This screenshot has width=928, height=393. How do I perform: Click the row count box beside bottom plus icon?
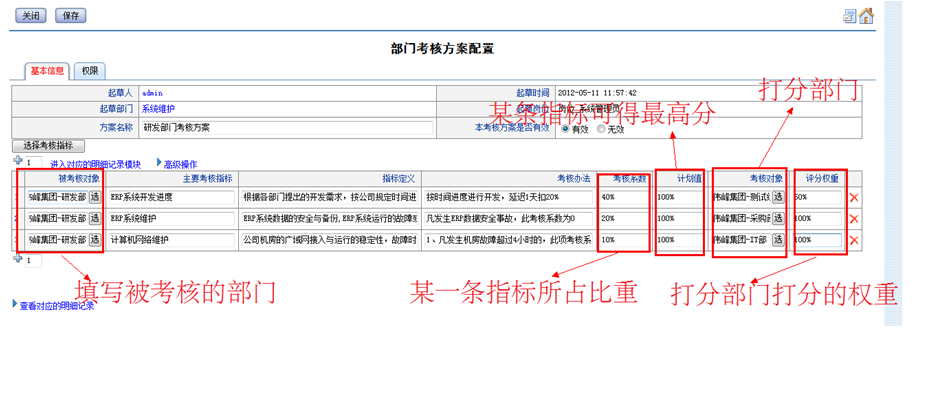33,260
